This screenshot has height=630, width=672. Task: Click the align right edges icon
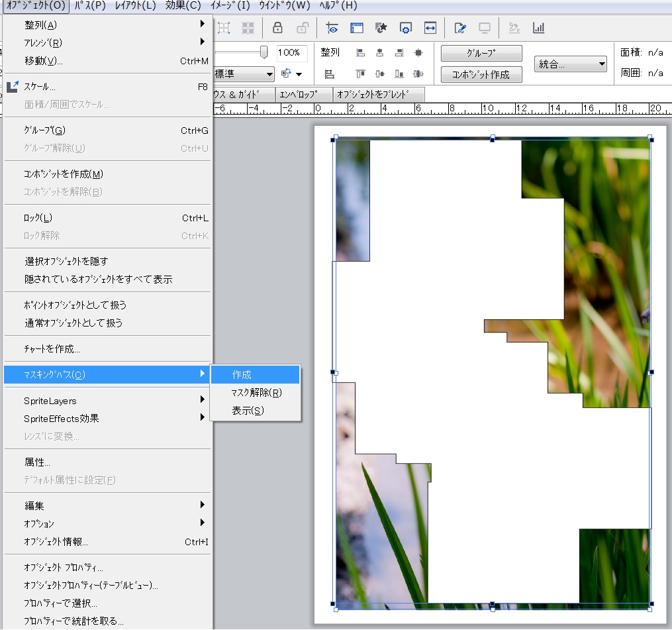tap(399, 53)
